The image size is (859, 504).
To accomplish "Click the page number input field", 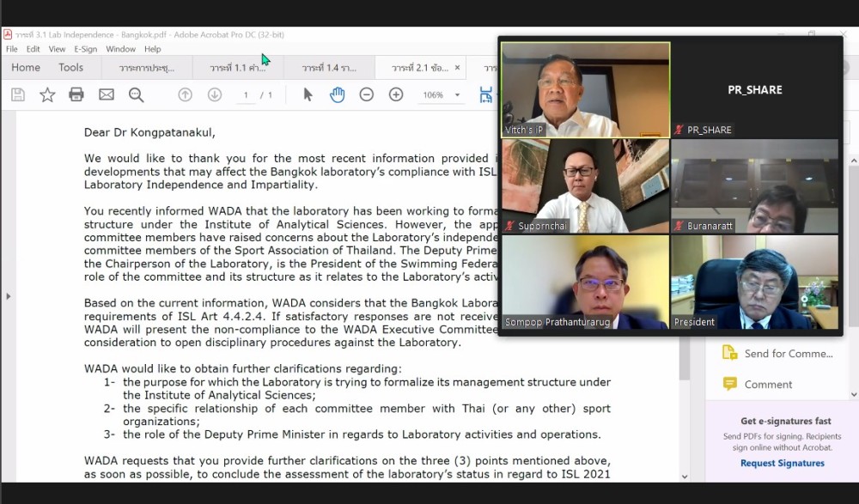I will (247, 94).
